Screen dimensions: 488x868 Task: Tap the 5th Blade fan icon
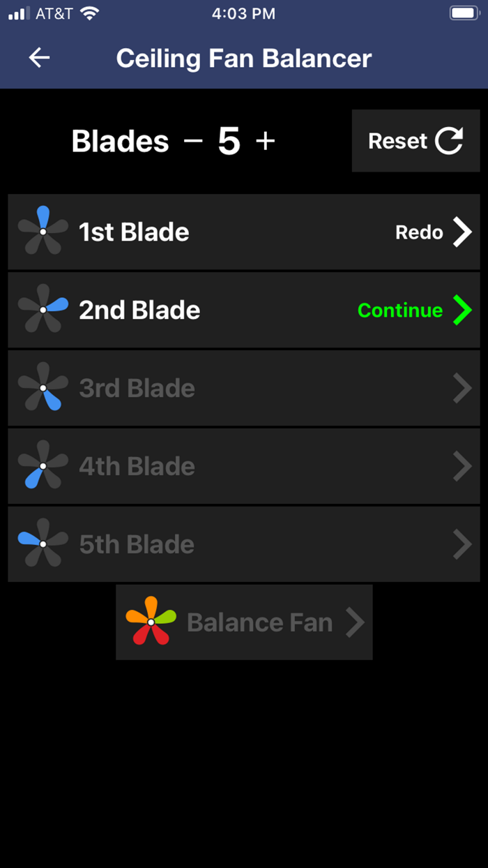pyautogui.click(x=43, y=544)
